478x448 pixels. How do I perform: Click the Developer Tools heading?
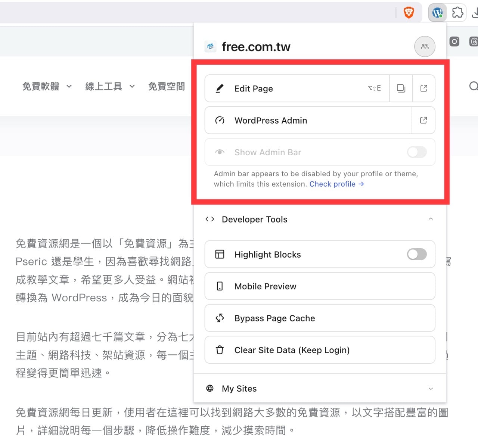[x=255, y=220]
